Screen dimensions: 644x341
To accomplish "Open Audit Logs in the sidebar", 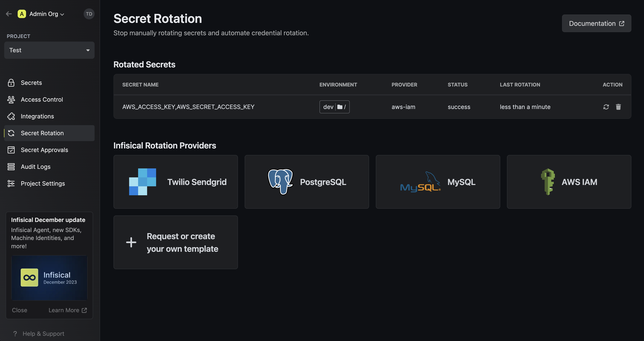I will 49,167.
